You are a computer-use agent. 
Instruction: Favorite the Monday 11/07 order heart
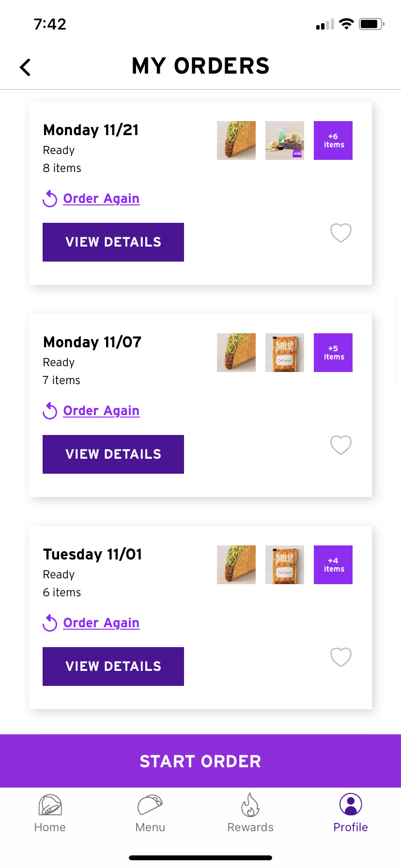[x=341, y=445]
